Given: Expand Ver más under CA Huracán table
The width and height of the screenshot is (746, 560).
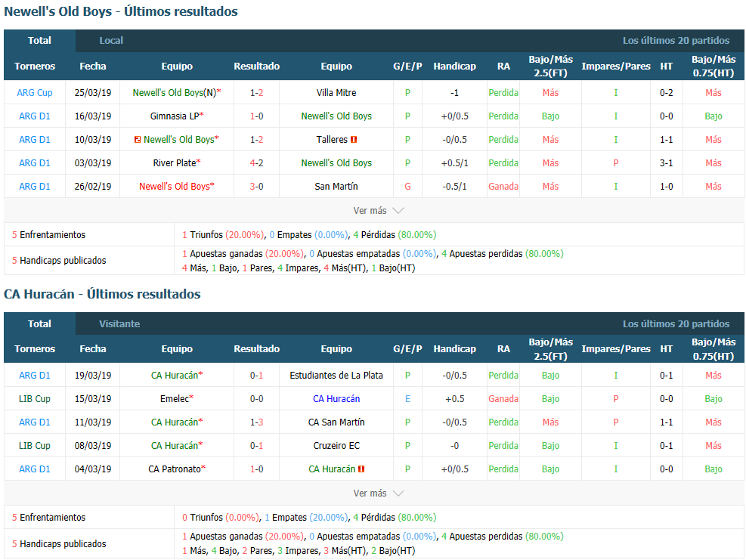Looking at the screenshot, I should 378,493.
